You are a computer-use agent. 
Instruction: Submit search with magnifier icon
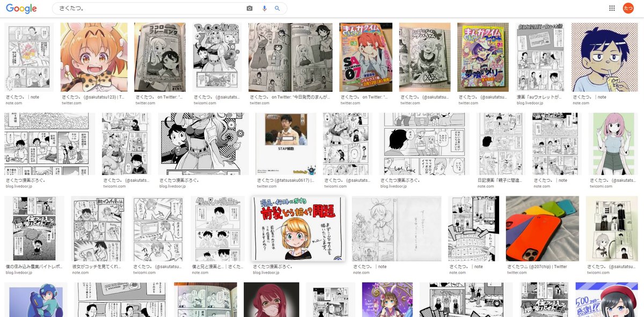[x=277, y=9]
